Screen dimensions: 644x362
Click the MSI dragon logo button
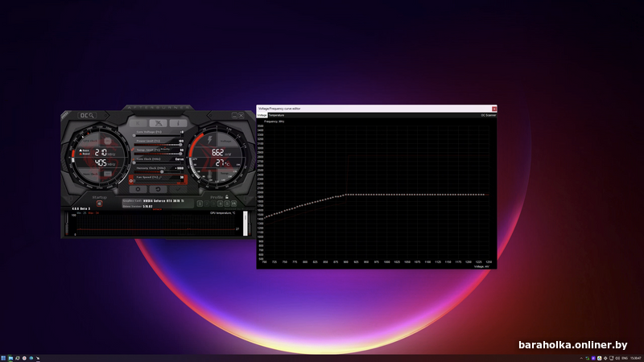(158, 123)
